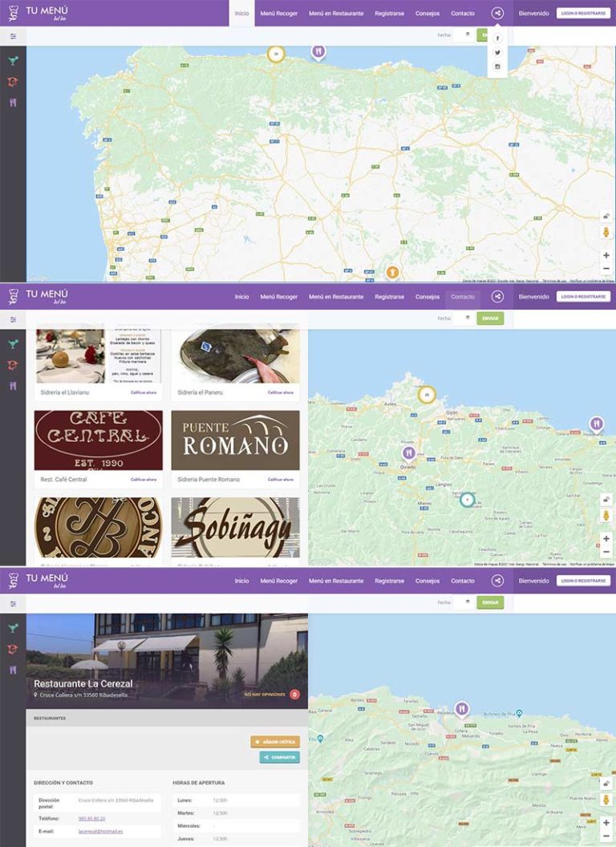Click the AÑADIR CRÍTICA button
This screenshot has height=847, width=616.
point(275,742)
